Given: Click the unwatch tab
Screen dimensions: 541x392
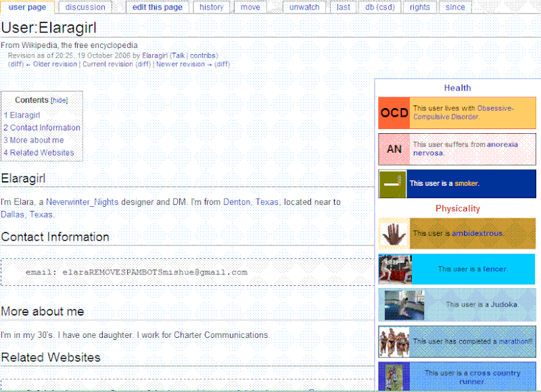Looking at the screenshot, I should (304, 7).
